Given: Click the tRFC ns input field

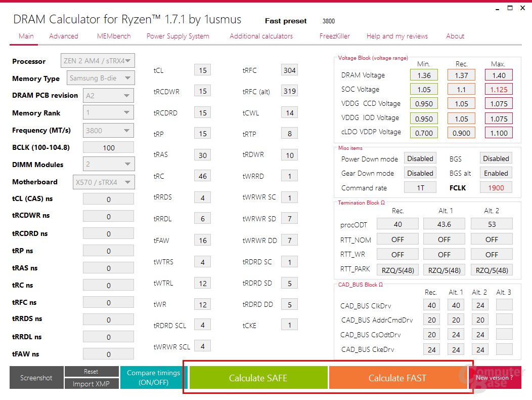Looking at the screenshot, I should coord(109,302).
